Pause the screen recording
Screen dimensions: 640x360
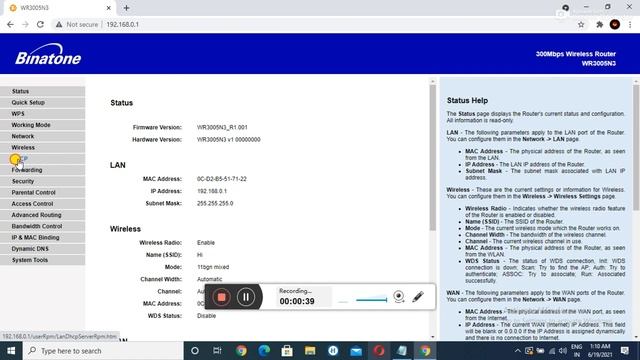pyautogui.click(x=246, y=297)
